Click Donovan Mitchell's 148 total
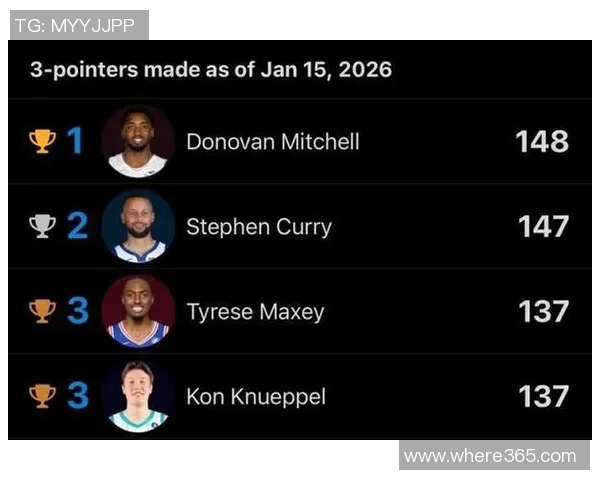This screenshot has width=600, height=480. [542, 142]
